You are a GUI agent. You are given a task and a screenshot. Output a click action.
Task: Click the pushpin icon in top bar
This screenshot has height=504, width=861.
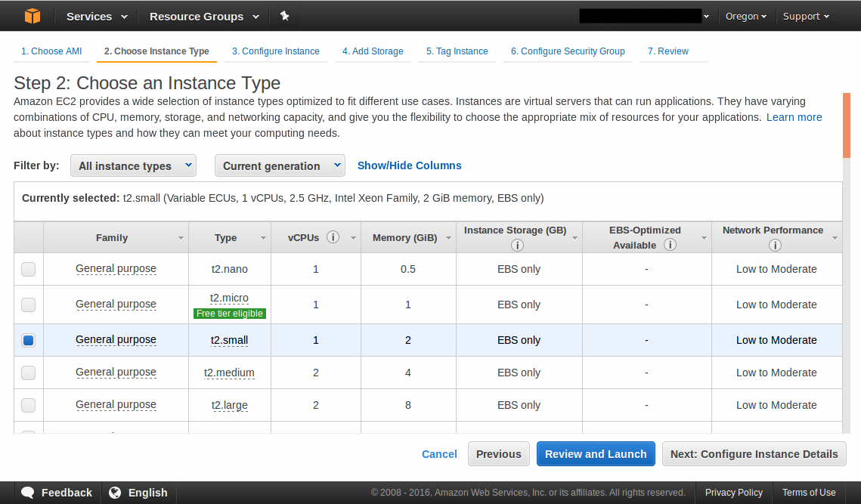point(284,16)
